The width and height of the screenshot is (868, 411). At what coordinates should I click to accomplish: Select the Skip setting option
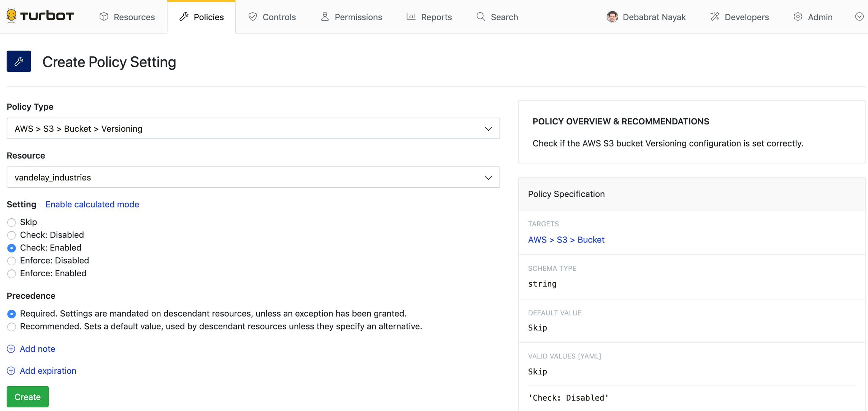click(x=12, y=222)
